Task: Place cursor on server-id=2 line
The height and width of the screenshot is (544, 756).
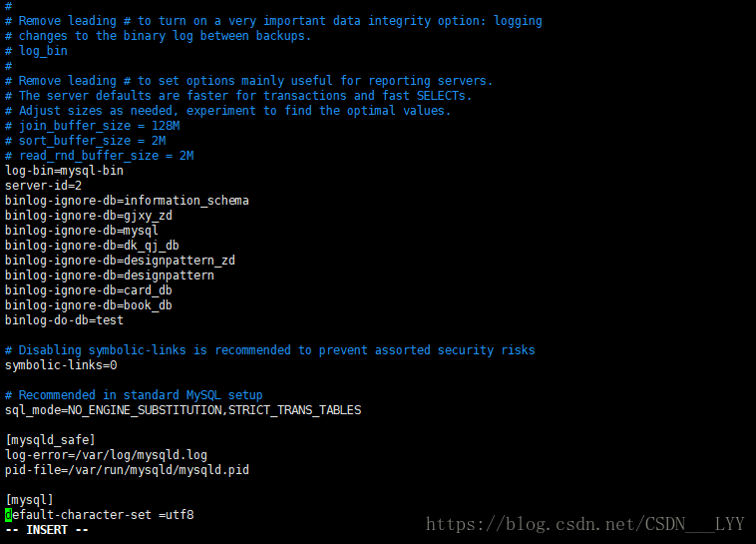Action: click(x=44, y=186)
